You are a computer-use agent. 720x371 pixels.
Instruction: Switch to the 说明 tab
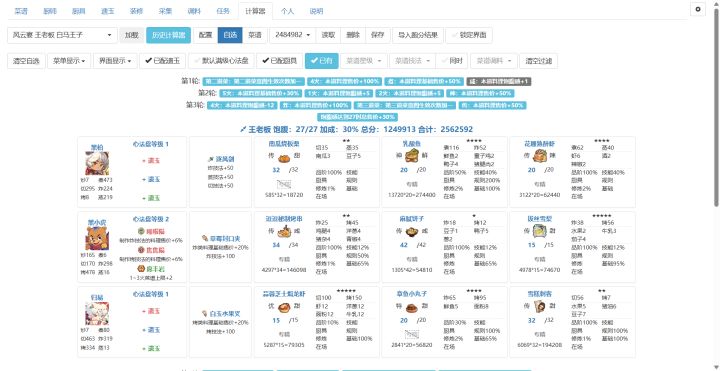tap(316, 11)
